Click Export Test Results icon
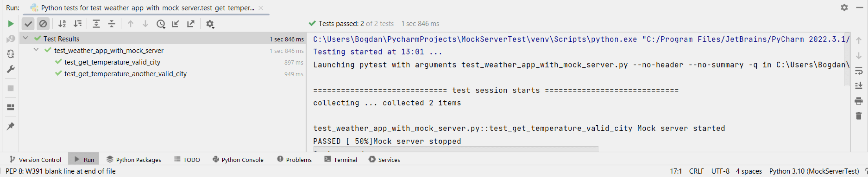Image resolution: width=868 pixels, height=177 pixels. click(191, 24)
